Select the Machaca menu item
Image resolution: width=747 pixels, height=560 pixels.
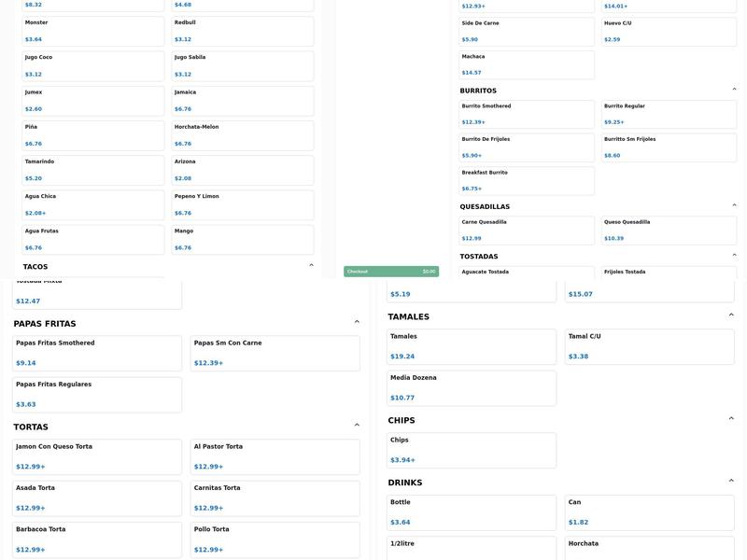[x=527, y=64]
